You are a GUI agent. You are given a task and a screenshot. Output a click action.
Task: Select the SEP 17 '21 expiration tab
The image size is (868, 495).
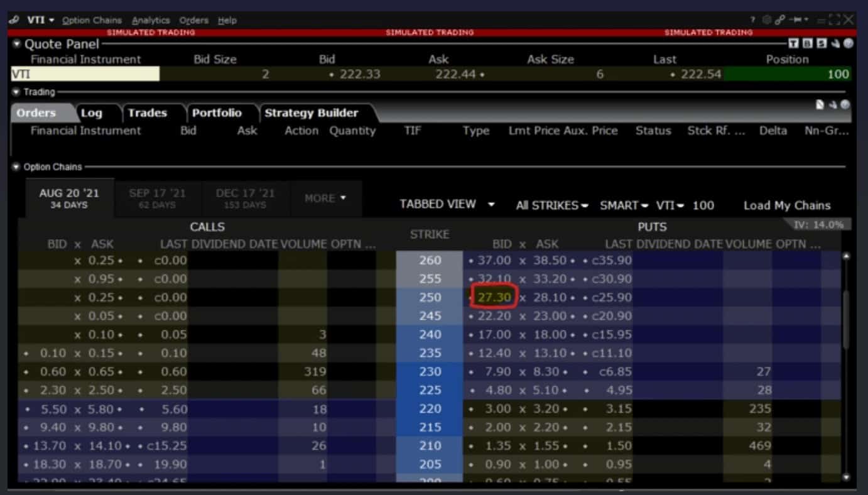pos(157,198)
